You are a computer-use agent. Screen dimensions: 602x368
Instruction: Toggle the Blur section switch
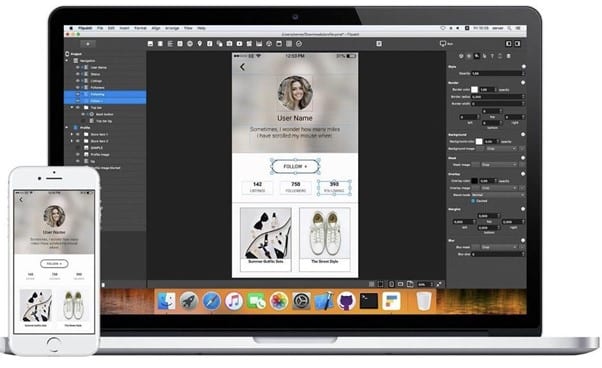(523, 240)
